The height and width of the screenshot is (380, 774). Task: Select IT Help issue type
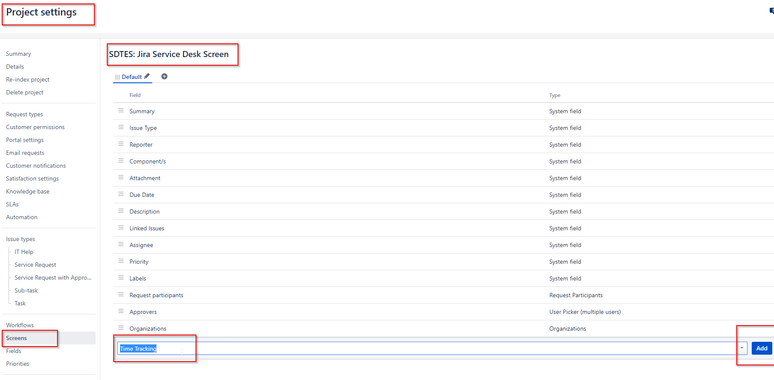pyautogui.click(x=24, y=252)
